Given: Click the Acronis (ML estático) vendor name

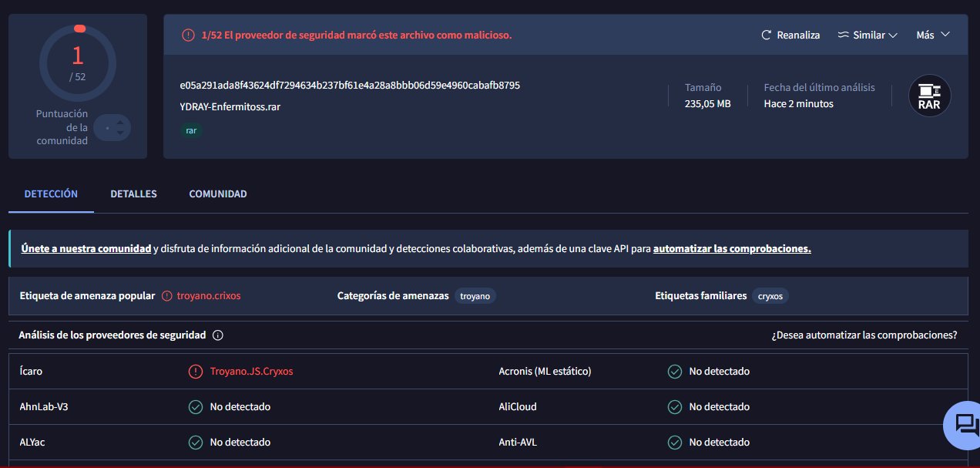Looking at the screenshot, I should click(545, 372).
